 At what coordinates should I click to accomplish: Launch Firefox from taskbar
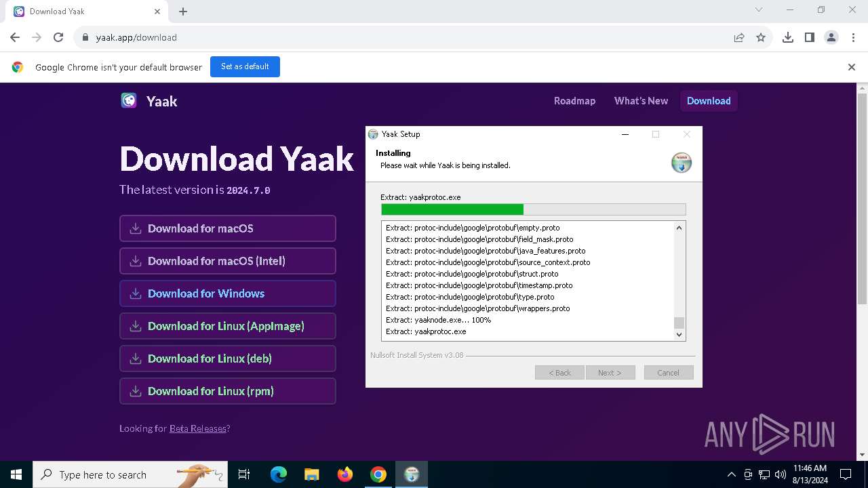[345, 474]
